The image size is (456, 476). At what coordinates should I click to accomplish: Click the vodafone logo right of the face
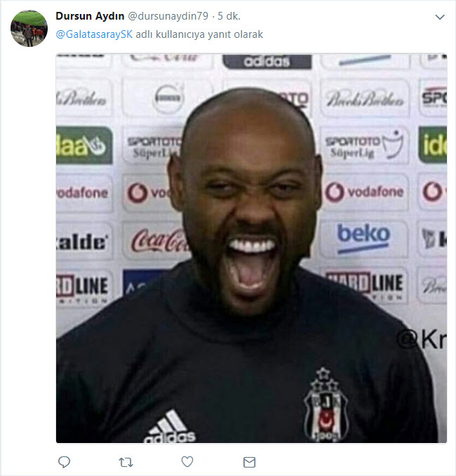click(x=365, y=192)
